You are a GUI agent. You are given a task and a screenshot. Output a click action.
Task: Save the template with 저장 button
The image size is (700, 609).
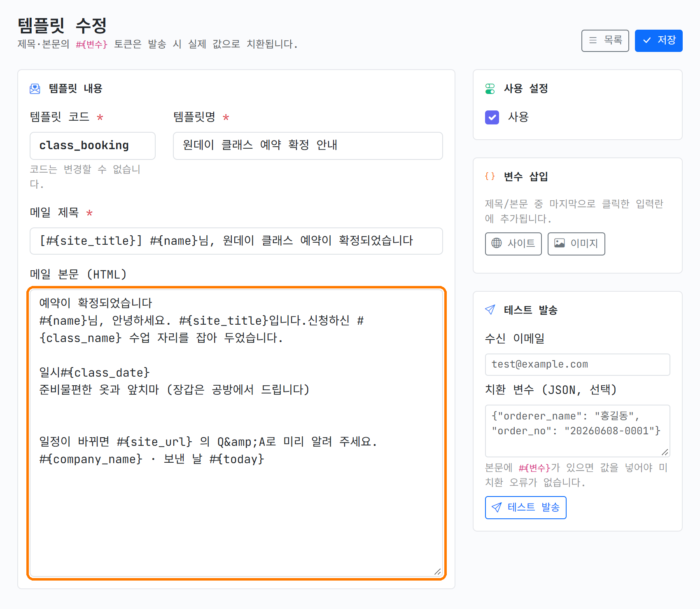coord(658,41)
